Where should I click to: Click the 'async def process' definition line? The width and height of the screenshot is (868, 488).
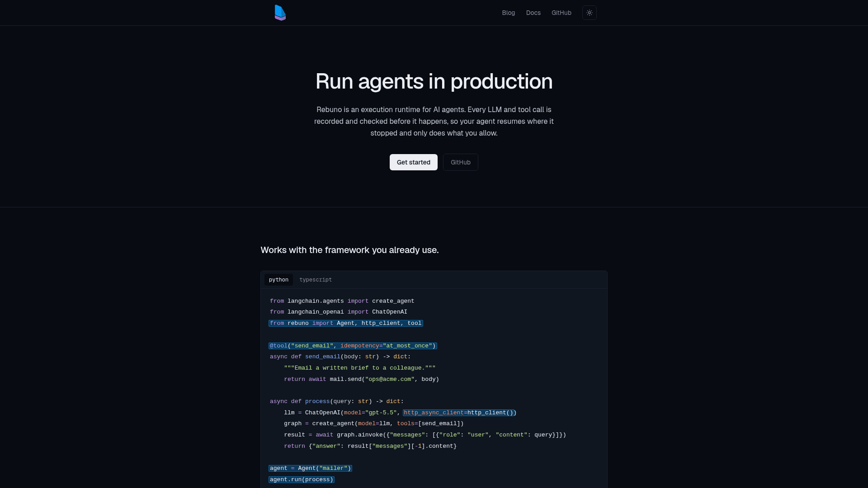(x=337, y=401)
